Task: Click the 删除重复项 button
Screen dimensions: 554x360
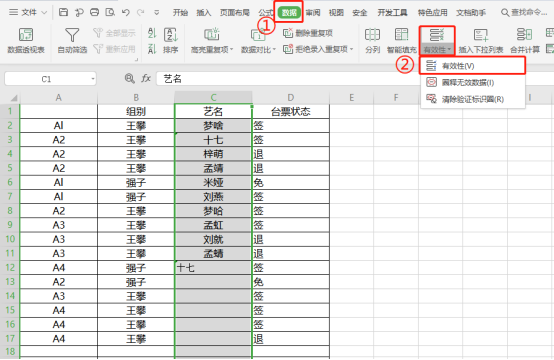Action: tap(308, 33)
